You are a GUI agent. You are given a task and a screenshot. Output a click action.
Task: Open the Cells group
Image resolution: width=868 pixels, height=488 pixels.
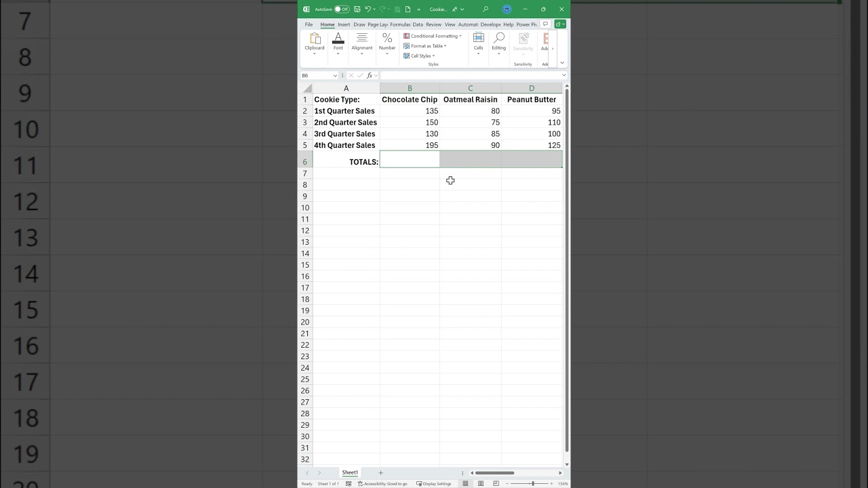click(478, 44)
